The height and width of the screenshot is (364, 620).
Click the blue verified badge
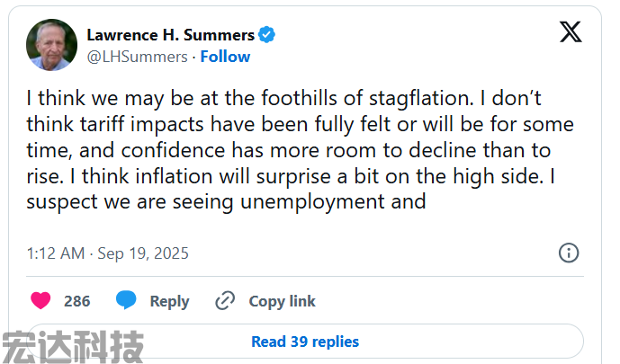tap(267, 35)
